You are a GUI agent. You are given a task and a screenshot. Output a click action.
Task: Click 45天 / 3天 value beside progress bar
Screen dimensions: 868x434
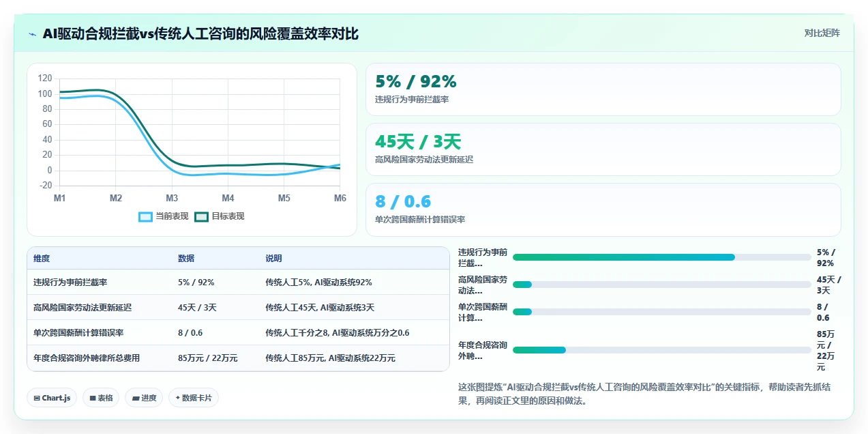tap(829, 285)
